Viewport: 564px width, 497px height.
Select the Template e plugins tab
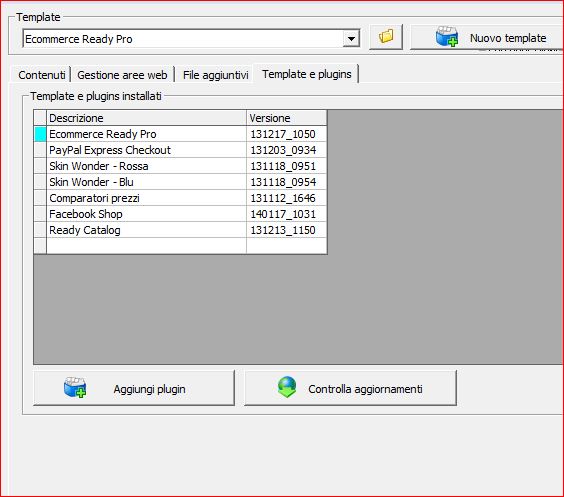tap(306, 74)
